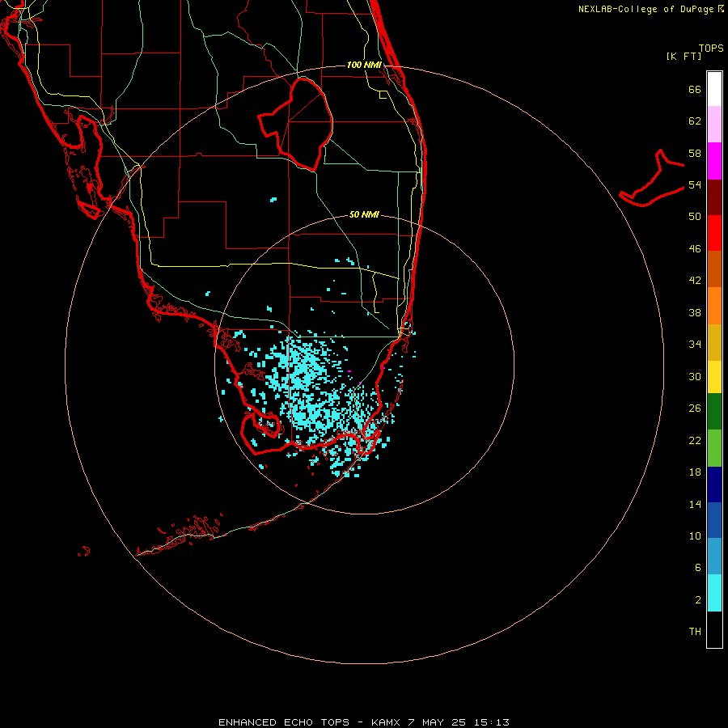Click the dark green 26 kft swatch
This screenshot has height=728, width=728.
(x=714, y=412)
